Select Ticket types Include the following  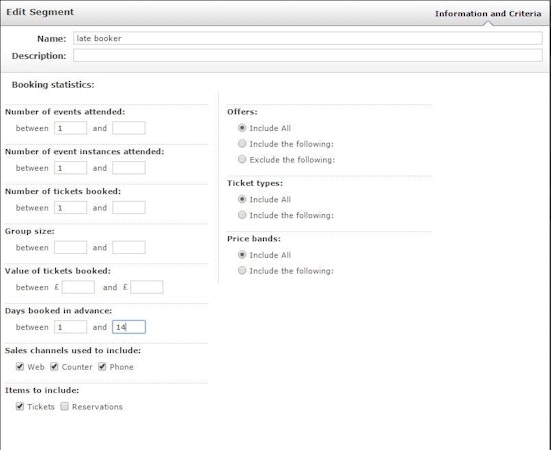click(x=242, y=215)
